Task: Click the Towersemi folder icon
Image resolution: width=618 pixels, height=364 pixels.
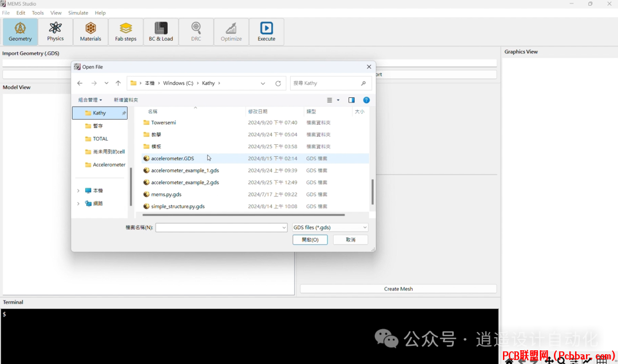Action: click(146, 122)
